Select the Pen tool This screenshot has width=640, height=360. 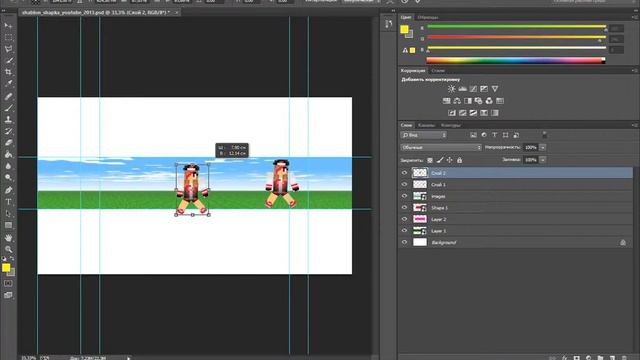pos(8,190)
